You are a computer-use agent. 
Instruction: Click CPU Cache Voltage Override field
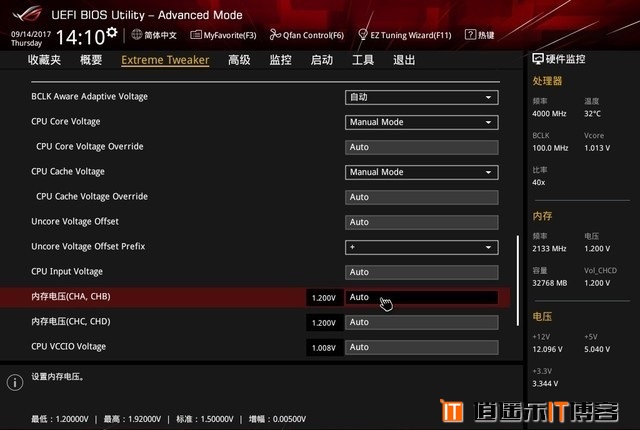tap(422, 197)
